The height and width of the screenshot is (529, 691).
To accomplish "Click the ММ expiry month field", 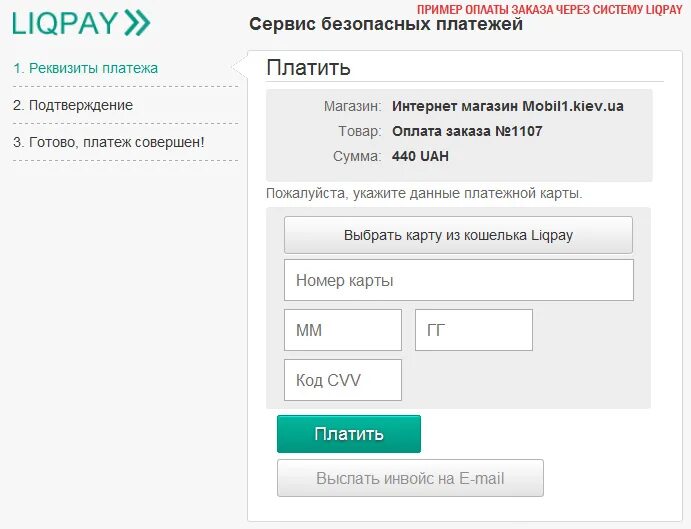I will pos(343,330).
